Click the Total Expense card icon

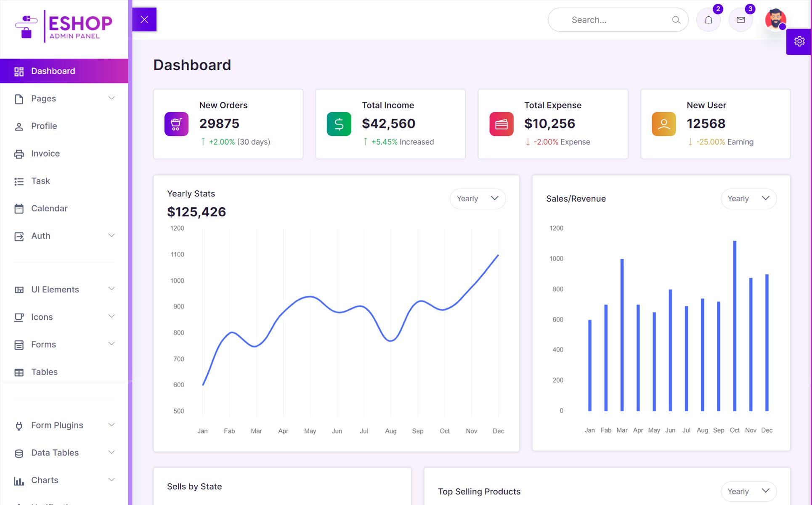pyautogui.click(x=501, y=124)
